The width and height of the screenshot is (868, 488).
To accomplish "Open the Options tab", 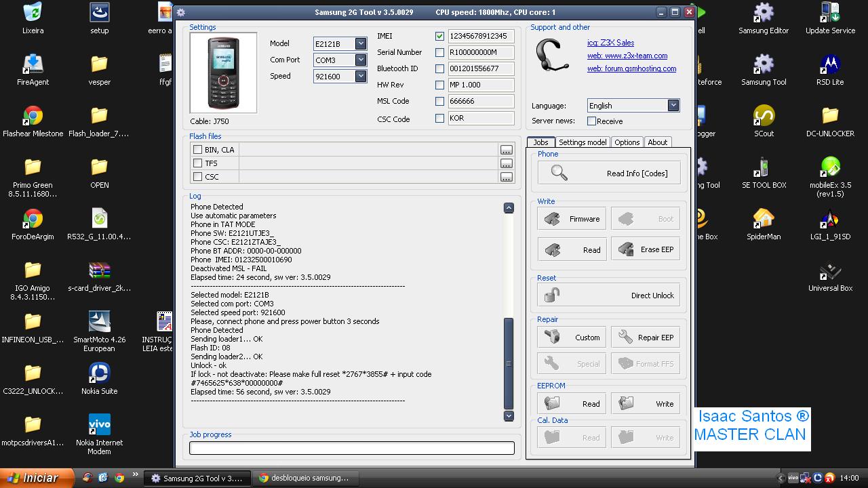I will click(627, 142).
